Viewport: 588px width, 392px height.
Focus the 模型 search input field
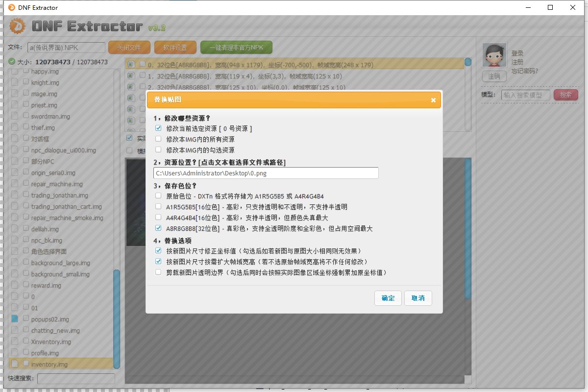point(526,95)
